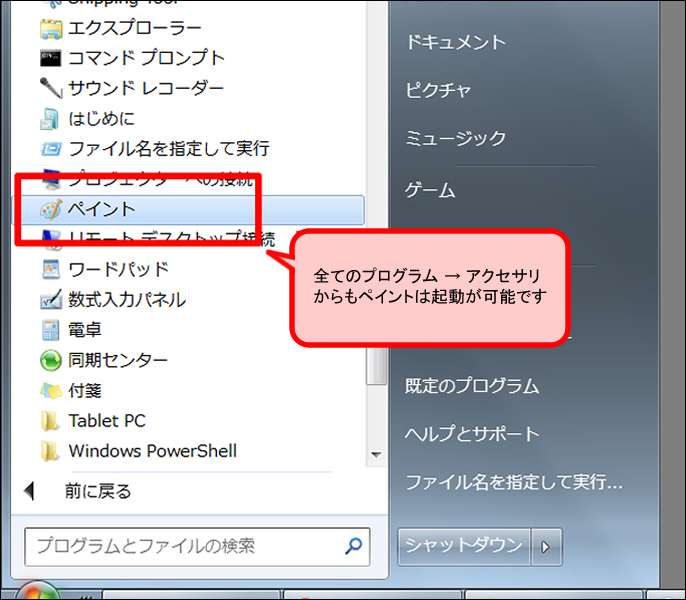Click the 数式入力パネル icon
686x600 pixels.
(51, 299)
